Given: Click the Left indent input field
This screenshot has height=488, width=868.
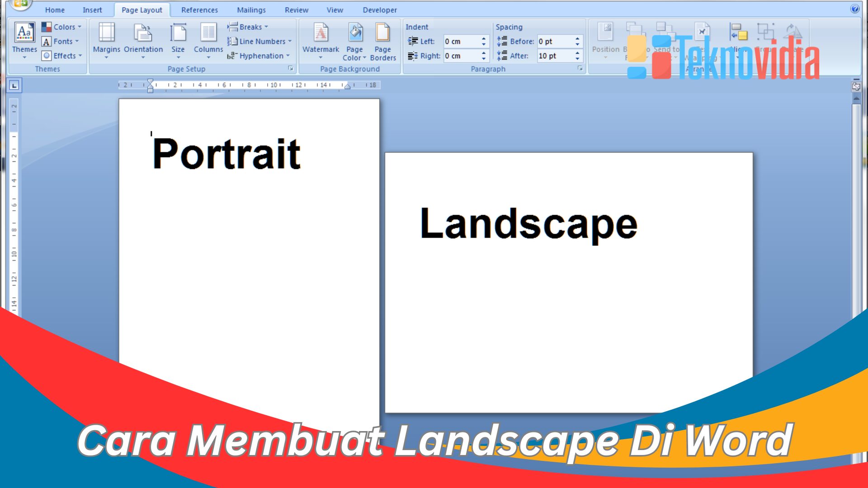Looking at the screenshot, I should click(x=462, y=41).
